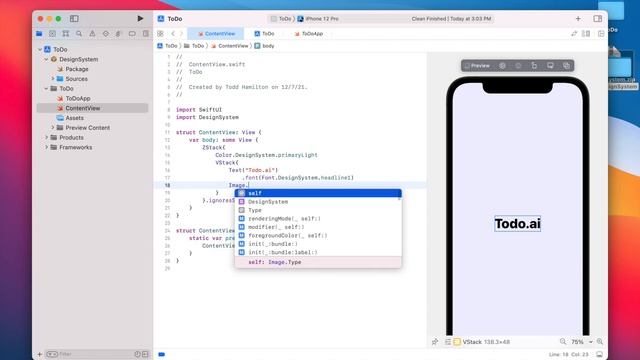Screen dimensions: 640x360
Task: Add new file with navigator plus button
Action: 40,354
